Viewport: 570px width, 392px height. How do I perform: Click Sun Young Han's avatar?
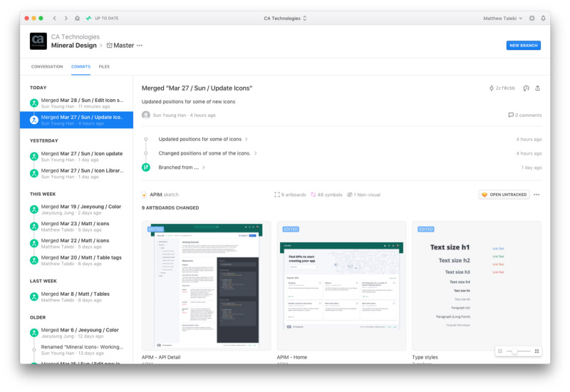146,115
